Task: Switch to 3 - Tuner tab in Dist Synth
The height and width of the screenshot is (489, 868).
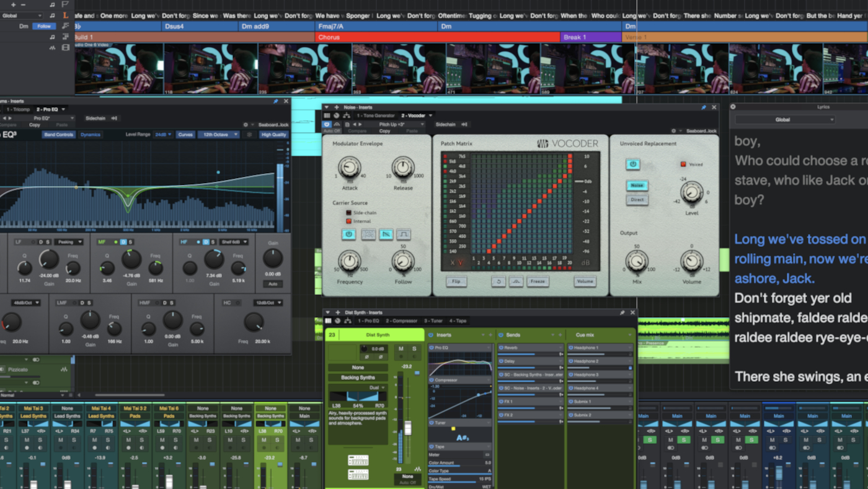Action: click(x=433, y=321)
